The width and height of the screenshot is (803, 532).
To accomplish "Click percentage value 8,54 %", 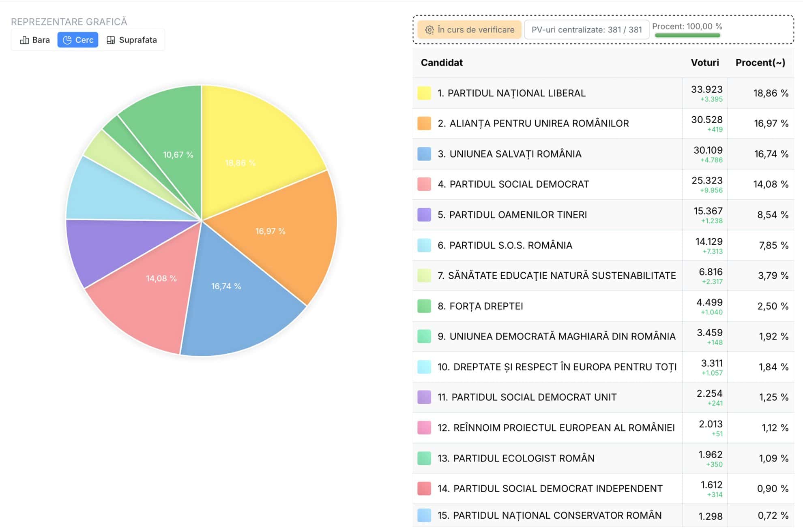I will pyautogui.click(x=773, y=215).
